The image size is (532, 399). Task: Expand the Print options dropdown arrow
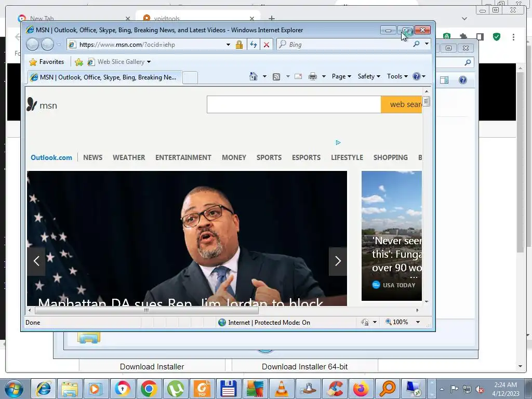pyautogui.click(x=324, y=76)
